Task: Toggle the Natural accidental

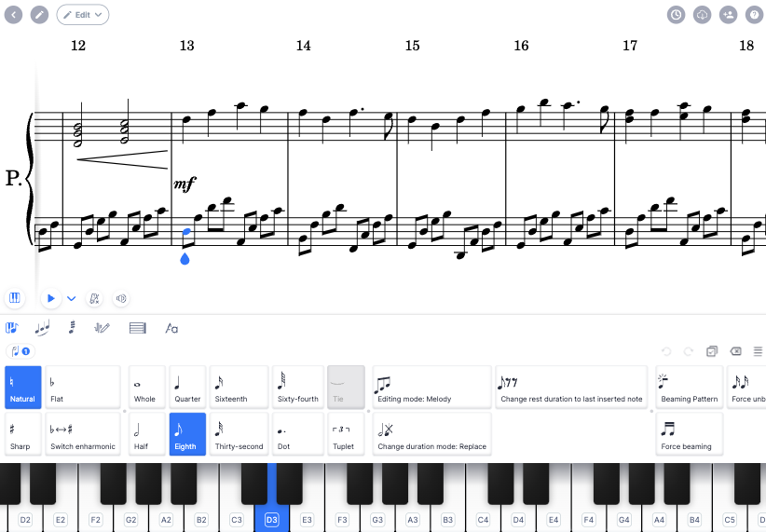Action: coord(23,387)
